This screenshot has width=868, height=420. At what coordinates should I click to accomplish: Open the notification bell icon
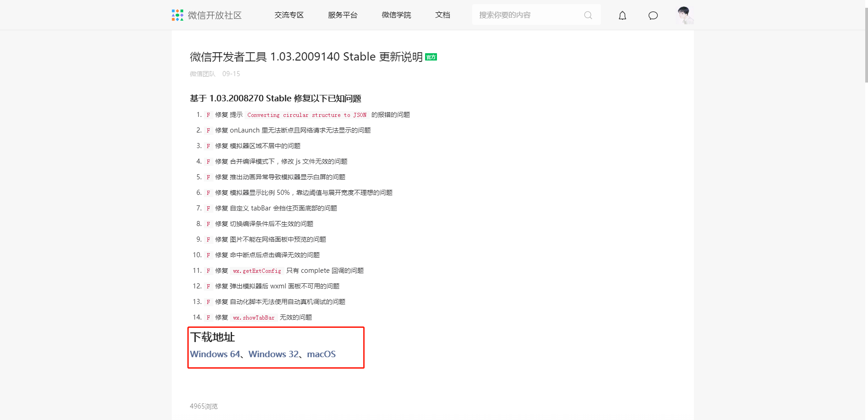(x=622, y=16)
